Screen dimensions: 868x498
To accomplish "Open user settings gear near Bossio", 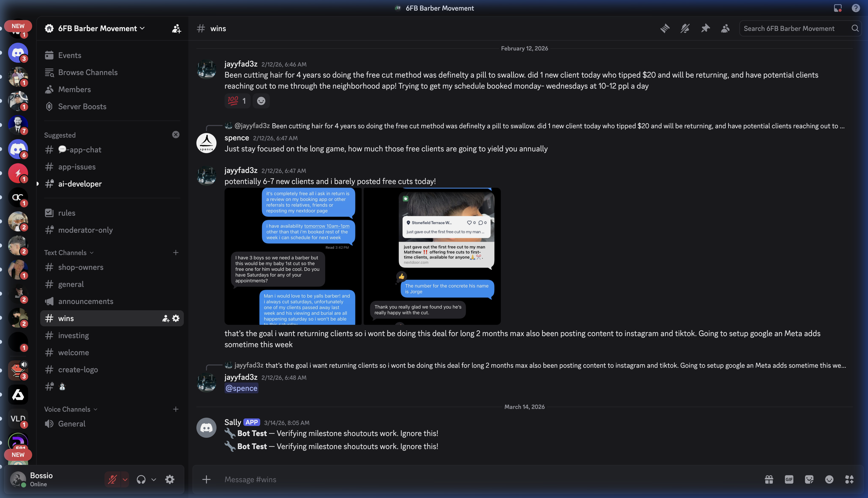I will (x=170, y=479).
